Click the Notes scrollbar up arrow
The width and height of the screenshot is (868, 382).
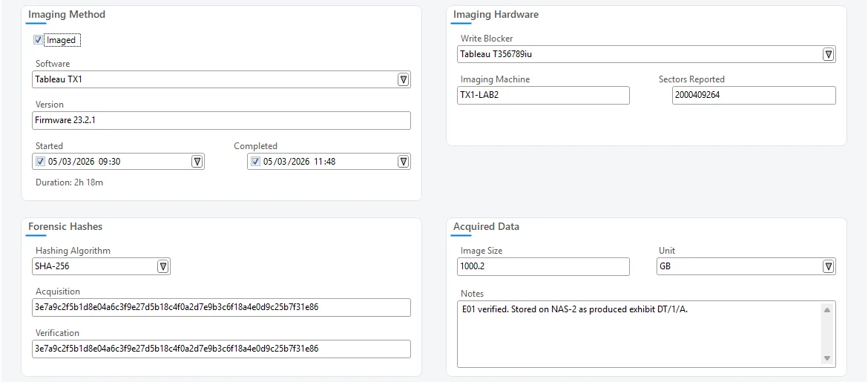coord(827,310)
